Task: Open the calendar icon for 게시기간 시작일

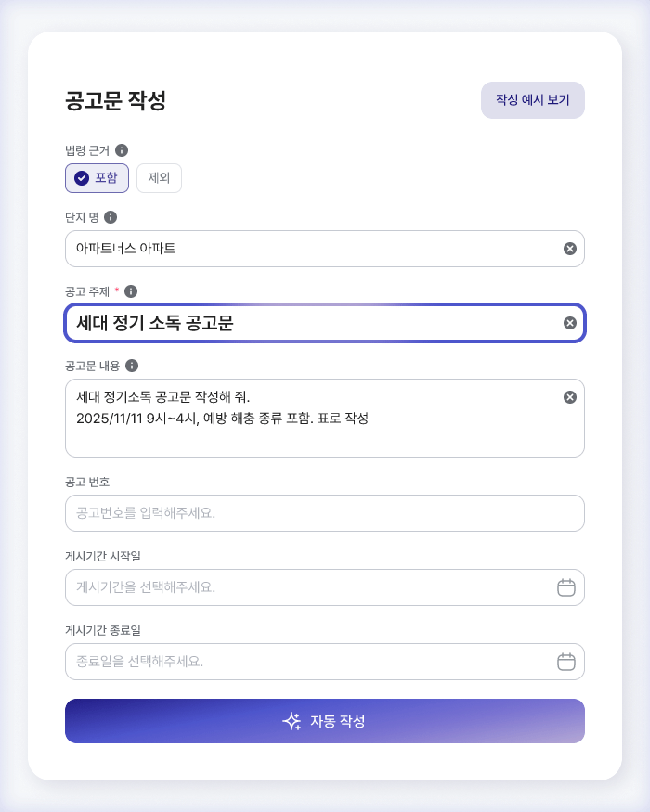Action: pos(566,587)
